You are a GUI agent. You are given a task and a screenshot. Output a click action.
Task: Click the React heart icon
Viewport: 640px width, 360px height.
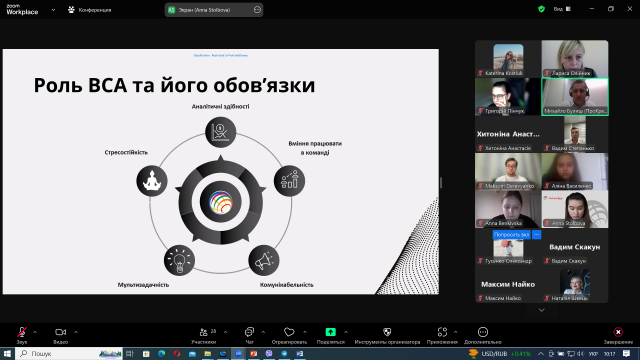[x=289, y=332]
